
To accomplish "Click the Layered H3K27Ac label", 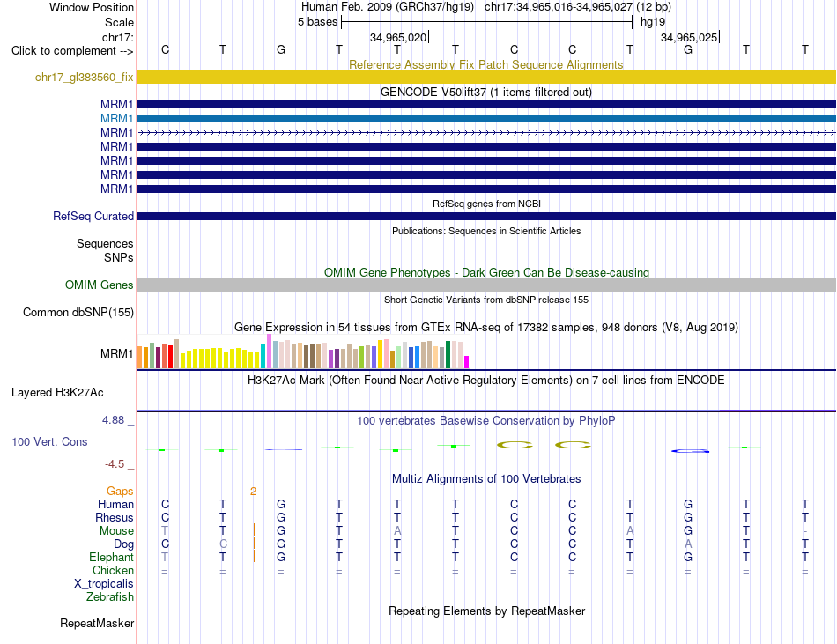I will pyautogui.click(x=57, y=393).
